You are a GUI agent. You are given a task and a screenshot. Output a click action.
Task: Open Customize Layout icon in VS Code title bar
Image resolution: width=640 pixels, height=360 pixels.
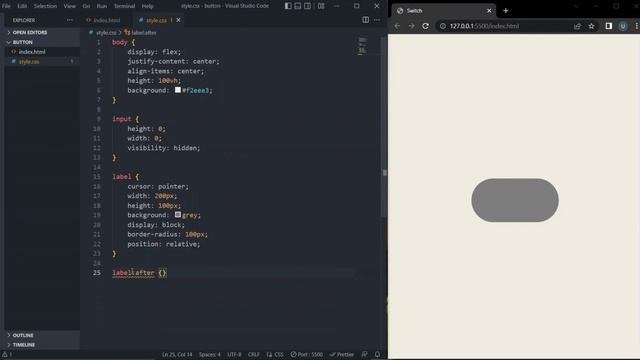321,6
